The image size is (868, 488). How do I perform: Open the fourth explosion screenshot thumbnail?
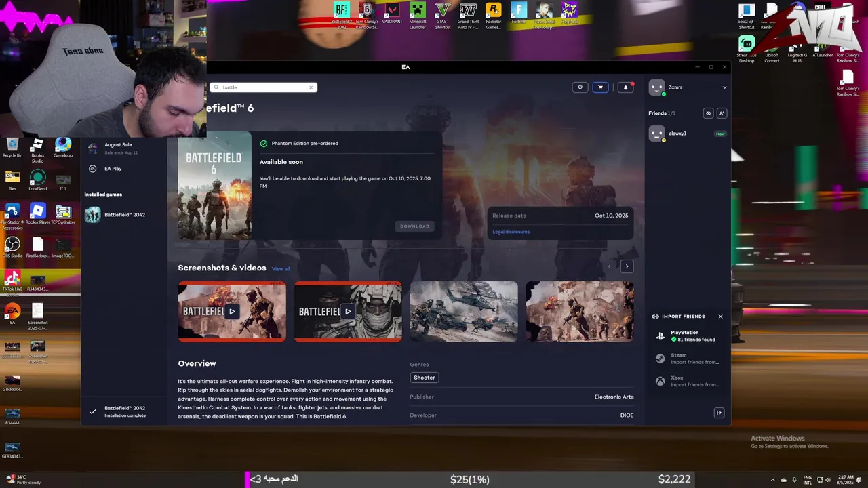click(x=580, y=312)
